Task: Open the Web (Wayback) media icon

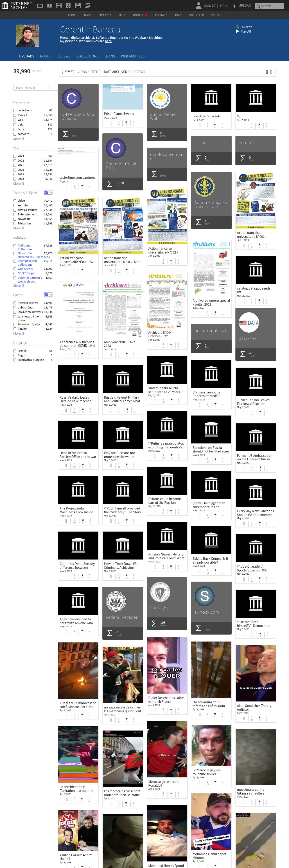Action: [40, 6]
